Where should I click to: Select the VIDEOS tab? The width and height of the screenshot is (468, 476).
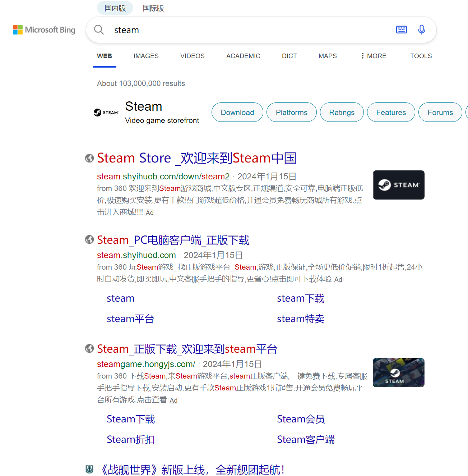coord(193,56)
